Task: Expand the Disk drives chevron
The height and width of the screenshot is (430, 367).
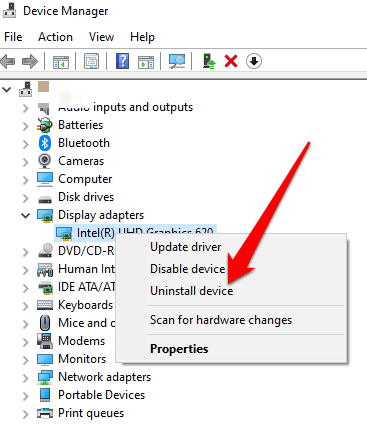Action: (26, 198)
